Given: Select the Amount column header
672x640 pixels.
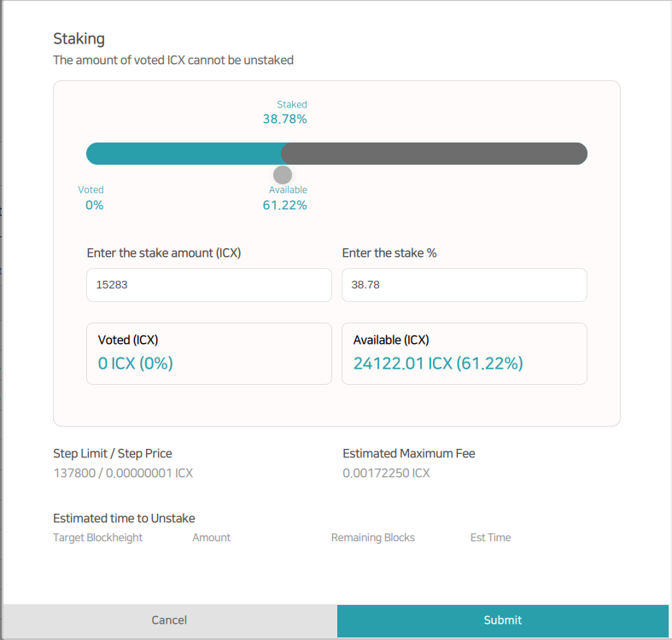Looking at the screenshot, I should 211,538.
